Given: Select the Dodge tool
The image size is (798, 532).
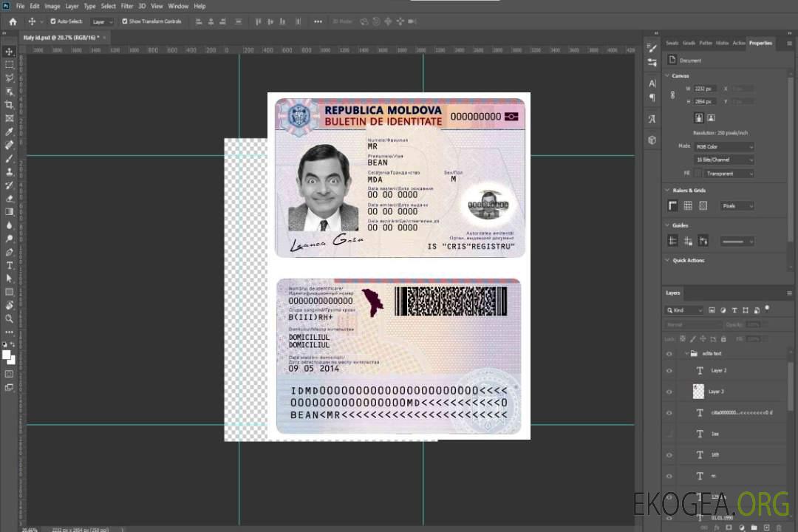Looking at the screenshot, I should [x=9, y=239].
